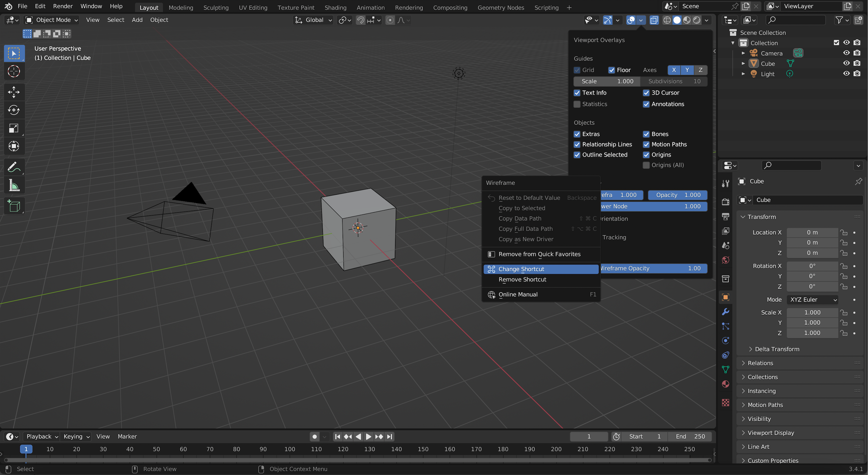Enable the Statistics overlay checkbox

coord(577,104)
